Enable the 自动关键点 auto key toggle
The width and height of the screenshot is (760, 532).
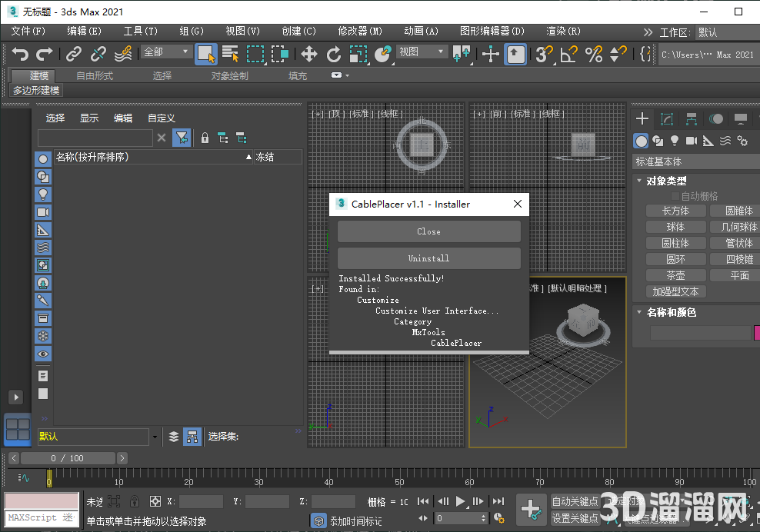coord(576,500)
